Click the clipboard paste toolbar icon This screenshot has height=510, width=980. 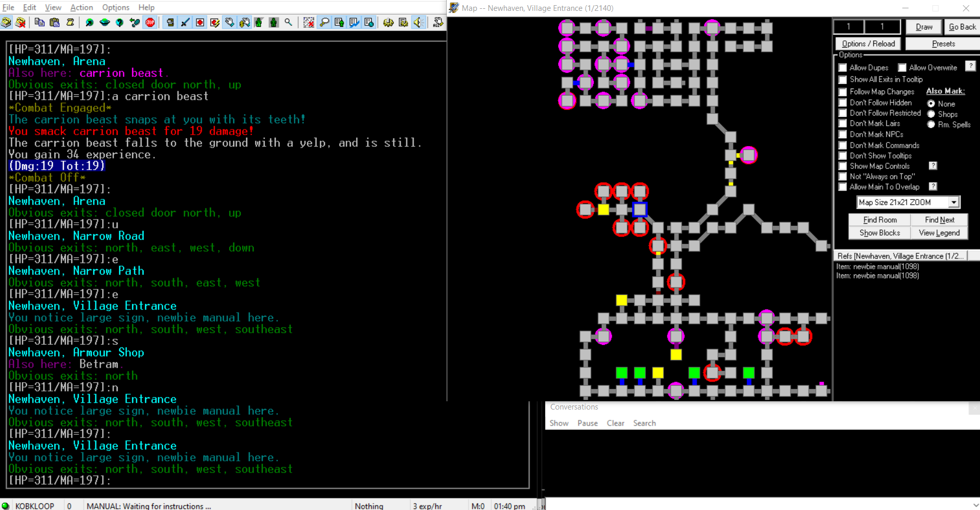click(x=54, y=22)
